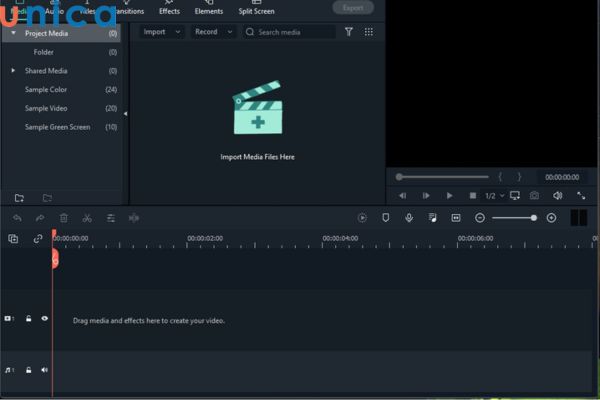Image resolution: width=600 pixels, height=400 pixels.
Task: Adjust preview volume speaker icon
Action: pos(558,196)
